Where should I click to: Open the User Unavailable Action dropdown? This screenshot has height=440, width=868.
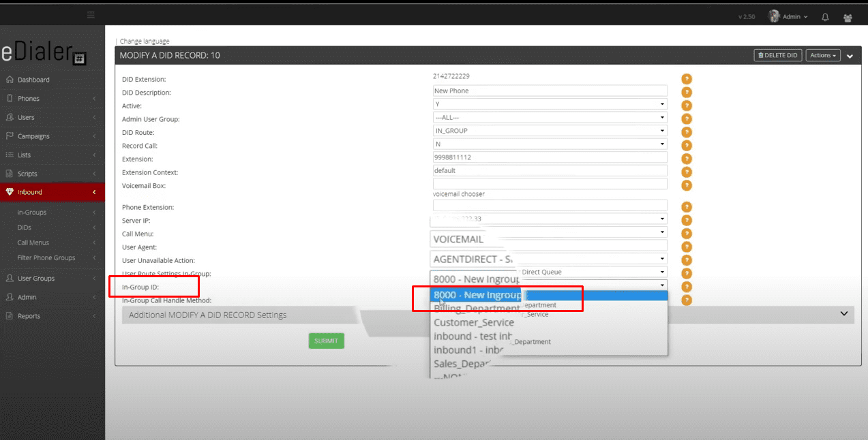[x=550, y=259]
